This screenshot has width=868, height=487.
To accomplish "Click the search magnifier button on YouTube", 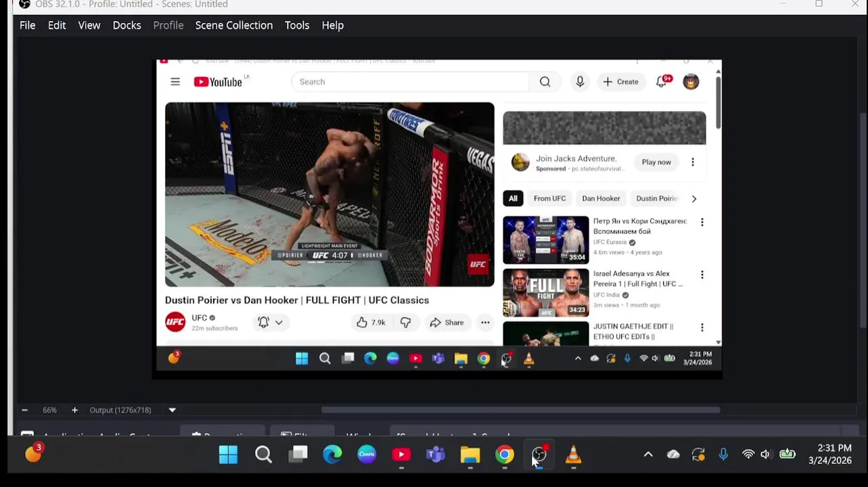I will point(545,82).
